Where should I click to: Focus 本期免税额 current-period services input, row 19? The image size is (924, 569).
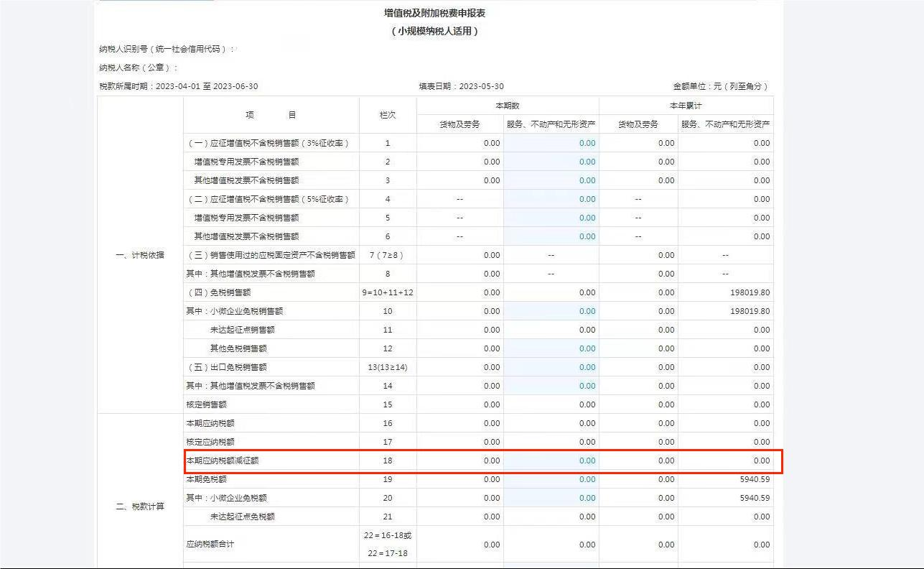point(551,479)
